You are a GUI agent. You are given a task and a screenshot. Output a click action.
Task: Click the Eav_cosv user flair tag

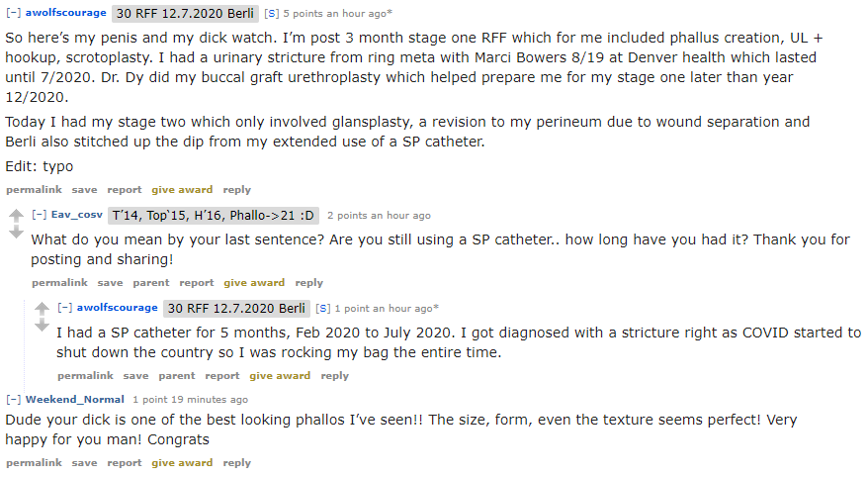[213, 215]
